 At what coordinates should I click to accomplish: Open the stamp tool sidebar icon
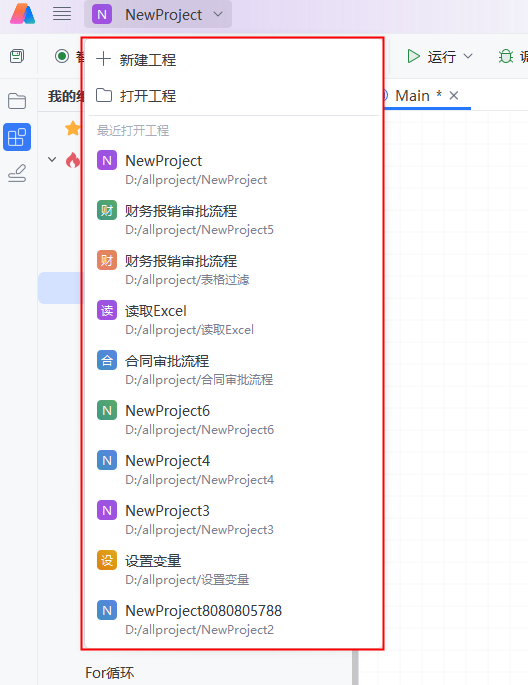(x=17, y=173)
